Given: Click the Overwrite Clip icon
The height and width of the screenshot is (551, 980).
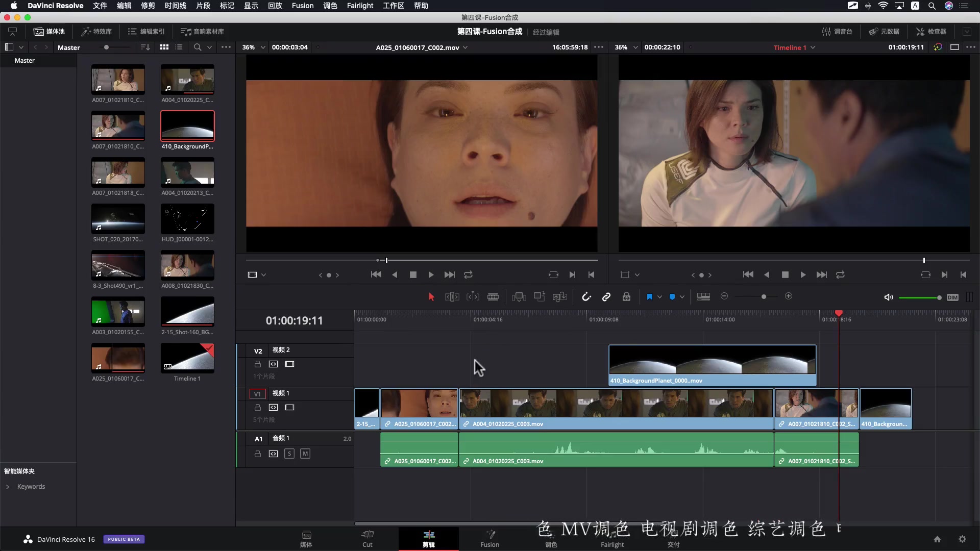Looking at the screenshot, I should pyautogui.click(x=540, y=296).
